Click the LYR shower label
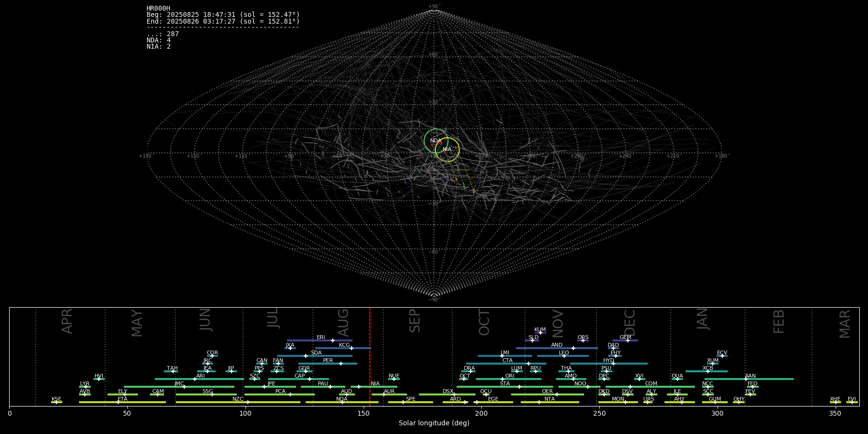The width and height of the screenshot is (868, 434). [x=84, y=384]
